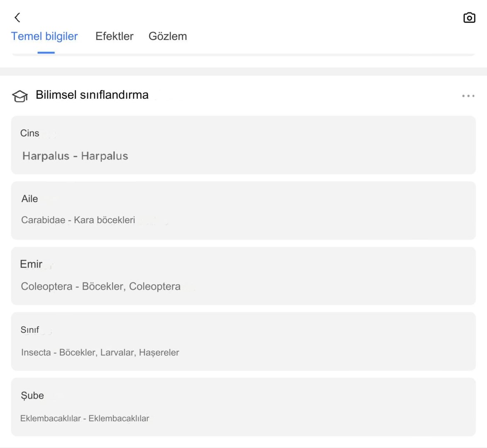Click the Cins label
Viewport: 487px width, 448px height.
[29, 133]
